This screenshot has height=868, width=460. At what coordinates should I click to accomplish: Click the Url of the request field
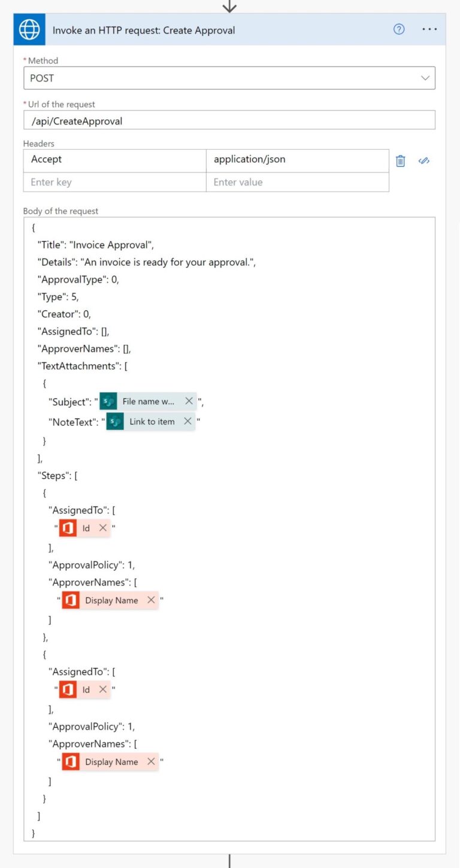coord(229,120)
